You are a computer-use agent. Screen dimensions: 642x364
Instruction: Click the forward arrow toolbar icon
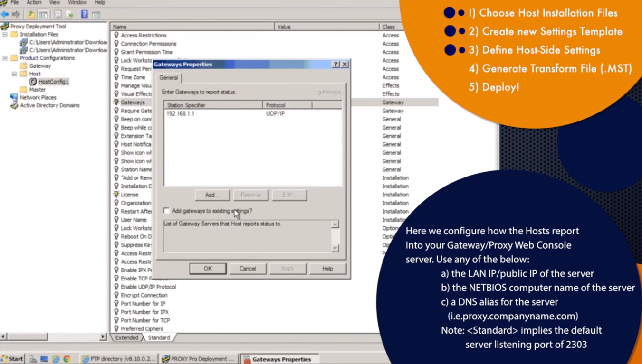(x=15, y=14)
